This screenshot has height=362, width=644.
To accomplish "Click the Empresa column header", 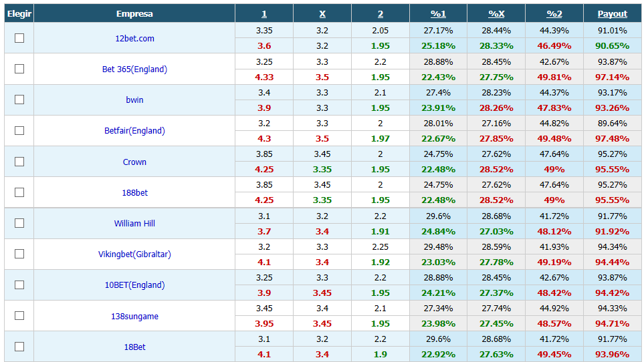I will (x=134, y=14).
